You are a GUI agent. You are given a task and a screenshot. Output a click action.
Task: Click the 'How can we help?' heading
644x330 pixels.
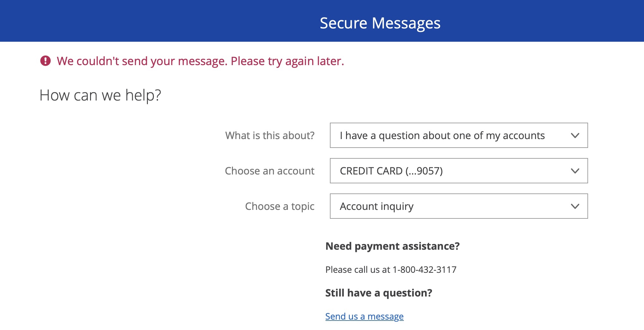click(x=100, y=95)
